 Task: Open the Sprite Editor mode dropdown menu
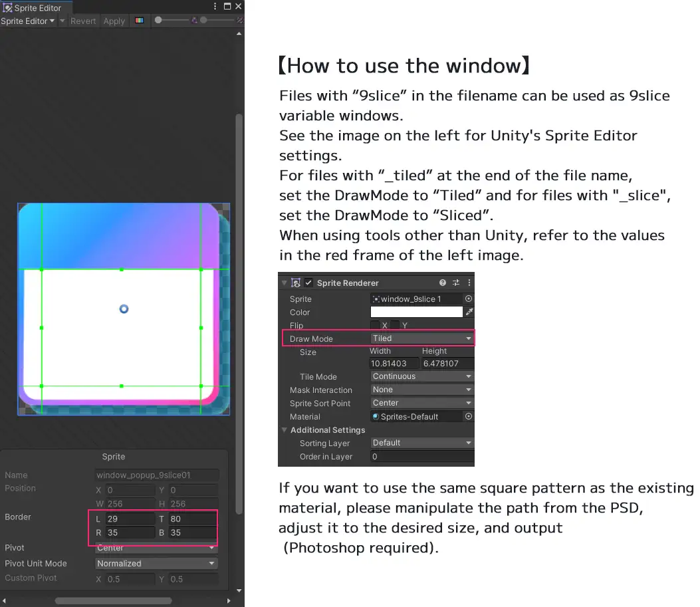click(28, 21)
